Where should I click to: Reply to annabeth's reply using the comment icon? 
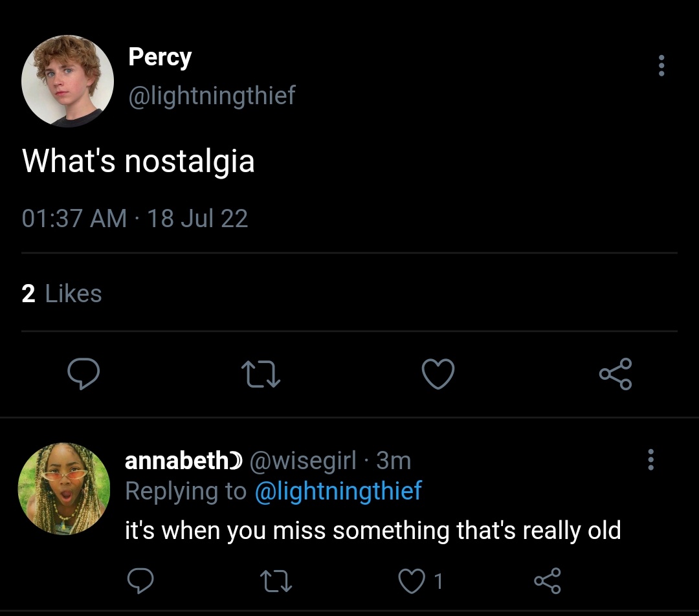tap(140, 581)
